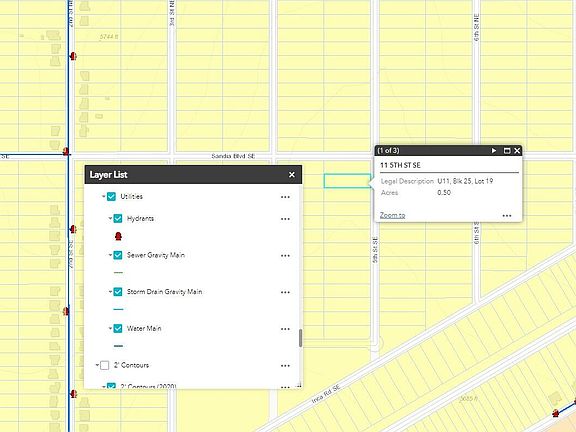Click the 11 5TH ST SE popup title

[400, 165]
